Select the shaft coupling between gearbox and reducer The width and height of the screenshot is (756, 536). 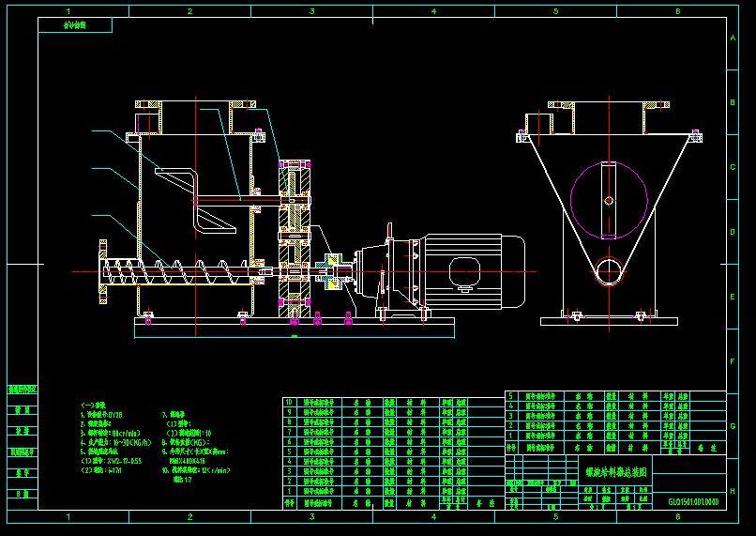333,271
